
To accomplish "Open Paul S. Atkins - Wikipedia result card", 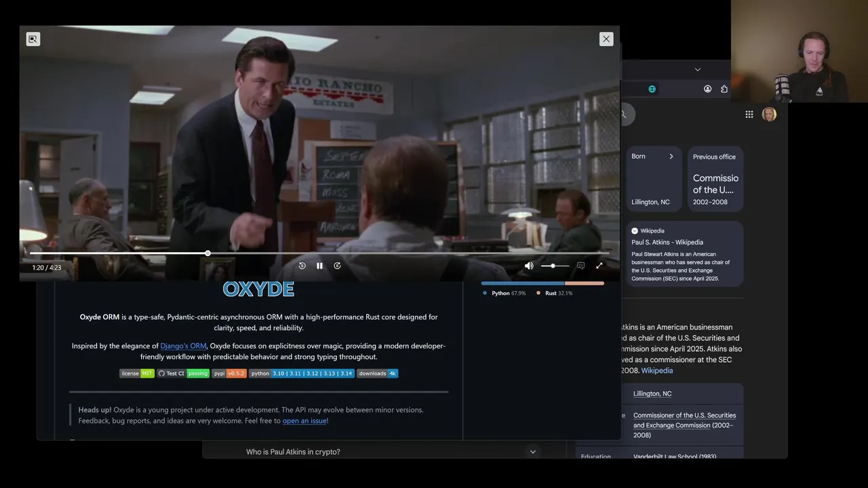I will point(685,253).
